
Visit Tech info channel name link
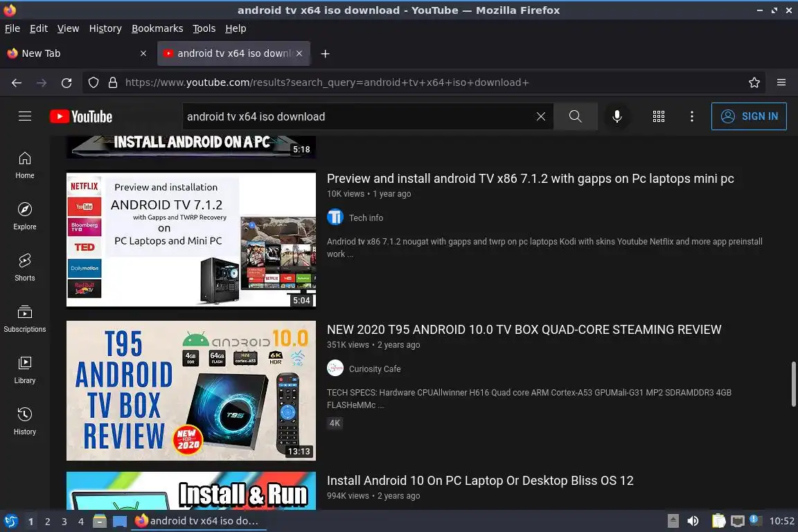[366, 218]
